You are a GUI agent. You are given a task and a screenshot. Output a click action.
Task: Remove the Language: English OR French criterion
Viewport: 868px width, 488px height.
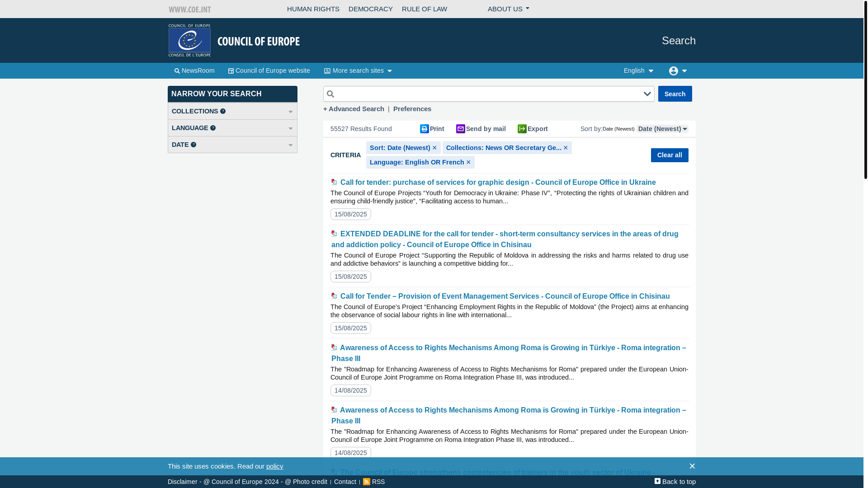(x=468, y=162)
